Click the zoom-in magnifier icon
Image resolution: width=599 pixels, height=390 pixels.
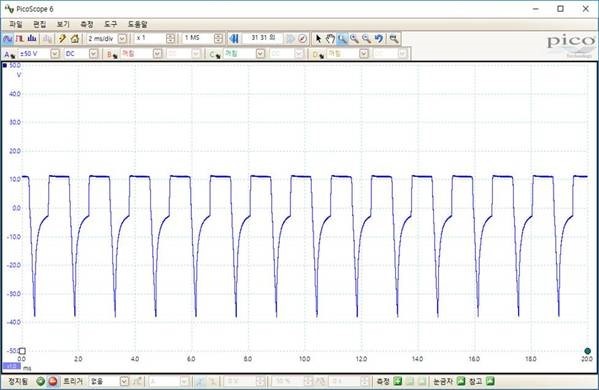coord(354,39)
